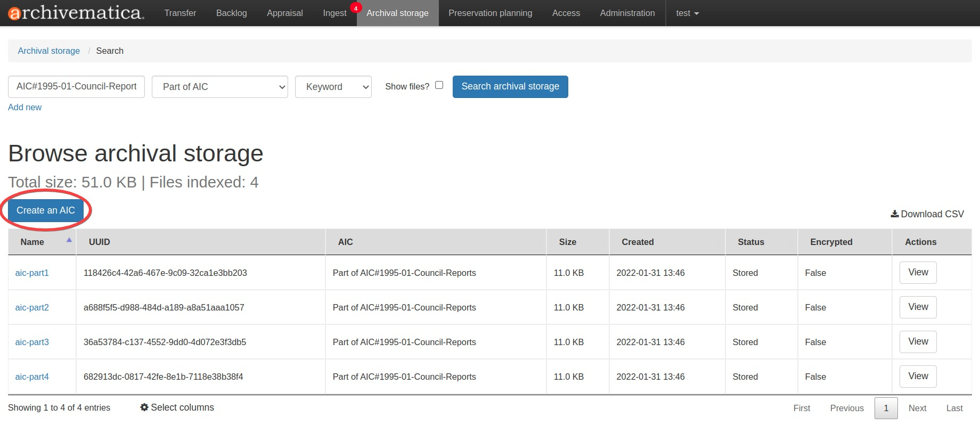Click Search archival storage button
Viewport: 980px width, 425px height.
[510, 86]
